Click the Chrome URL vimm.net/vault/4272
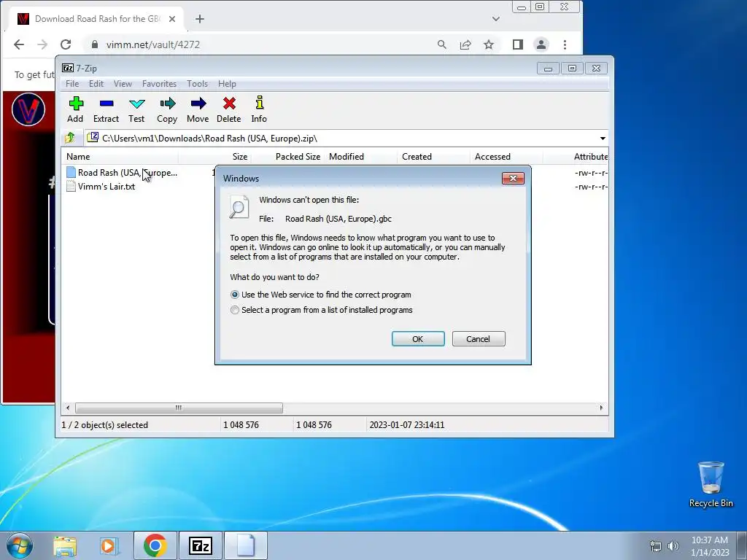The image size is (747, 560). pyautogui.click(x=153, y=44)
